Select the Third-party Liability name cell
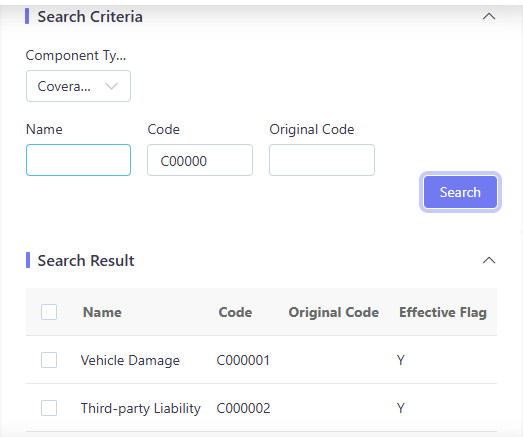This screenshot has width=523, height=437. click(141, 408)
